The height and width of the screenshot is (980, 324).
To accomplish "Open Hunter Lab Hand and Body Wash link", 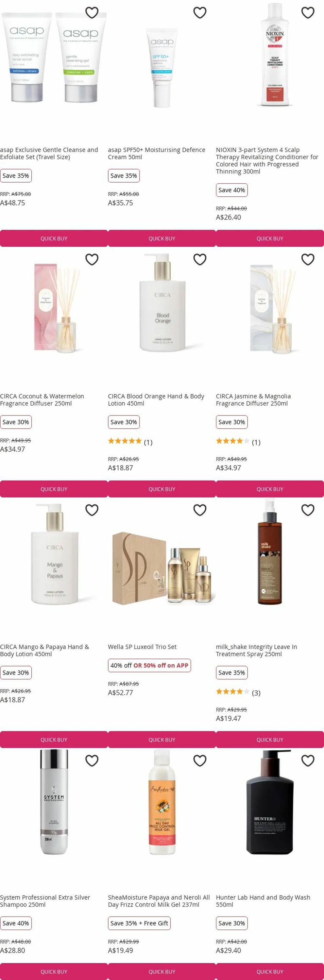I will tap(263, 901).
